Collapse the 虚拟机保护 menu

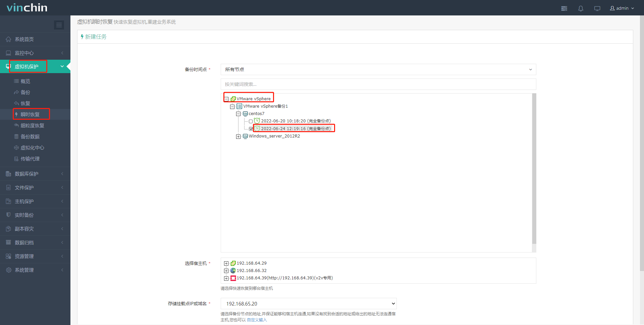click(x=35, y=66)
